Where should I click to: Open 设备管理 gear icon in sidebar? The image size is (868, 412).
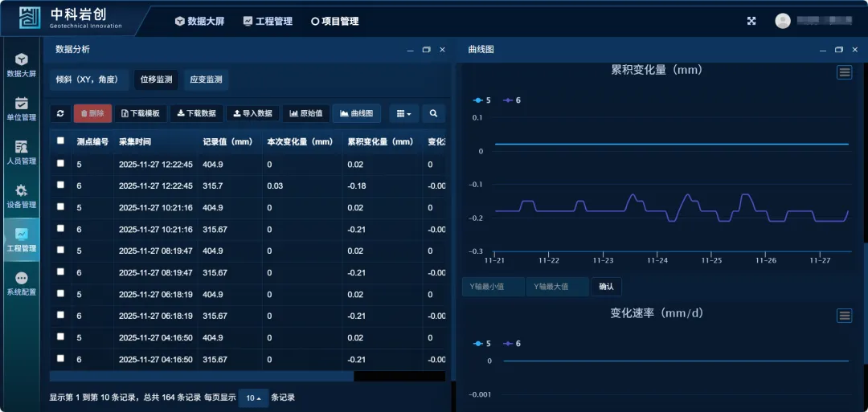(x=22, y=196)
